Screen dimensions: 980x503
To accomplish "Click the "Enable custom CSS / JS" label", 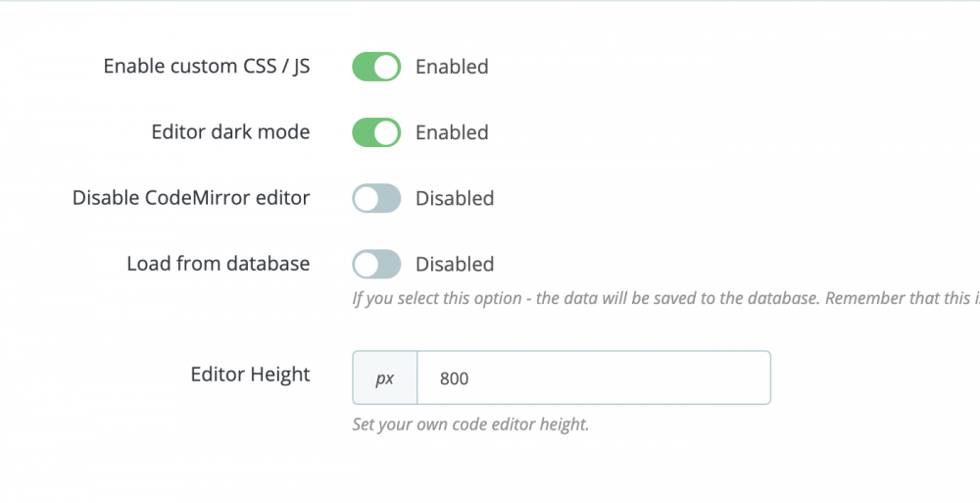I will pyautogui.click(x=207, y=67).
